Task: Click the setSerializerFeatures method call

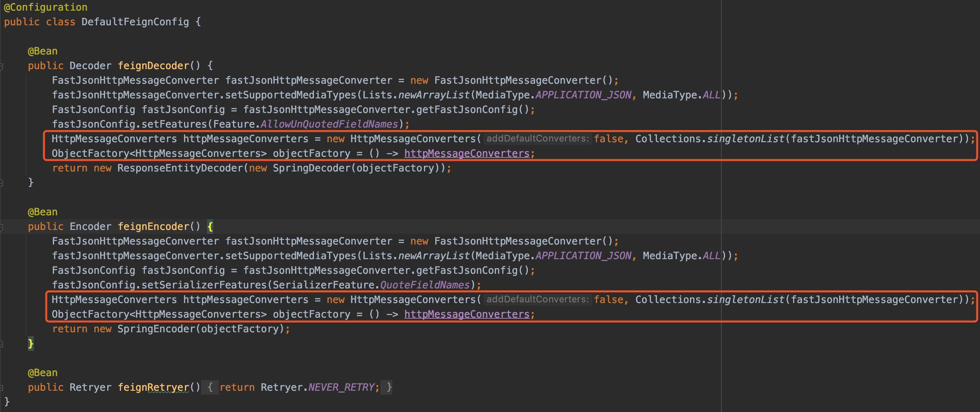Action: tap(204, 285)
